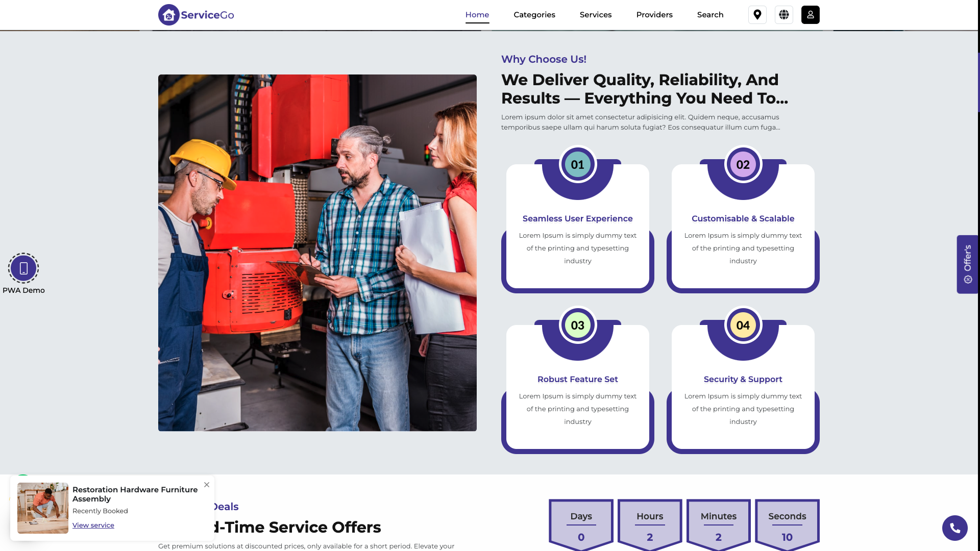Open the PWA Demo phone icon

[x=23, y=268]
